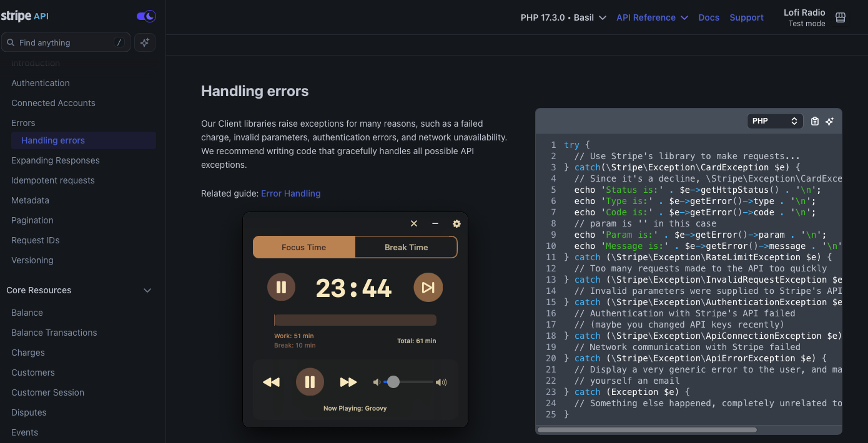Expand the API Reference menu
The width and height of the screenshot is (868, 443).
(652, 17)
